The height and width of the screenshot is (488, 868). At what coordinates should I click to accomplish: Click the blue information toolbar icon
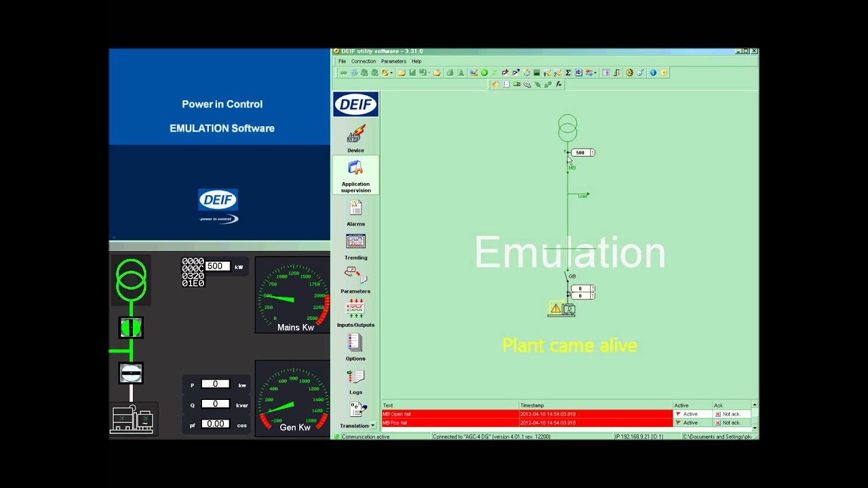click(x=653, y=73)
